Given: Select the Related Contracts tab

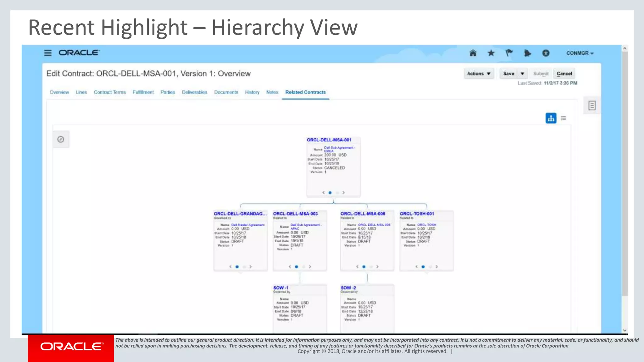Looking at the screenshot, I should 305,92.
